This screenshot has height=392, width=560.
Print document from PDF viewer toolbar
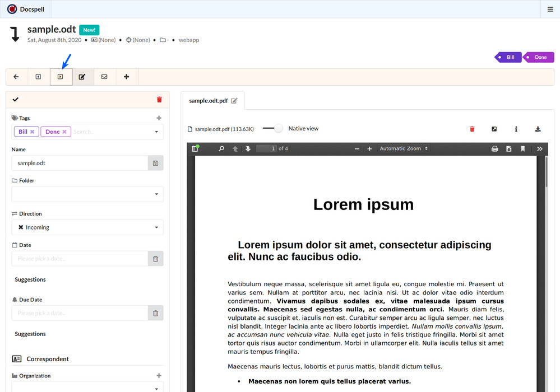point(494,149)
